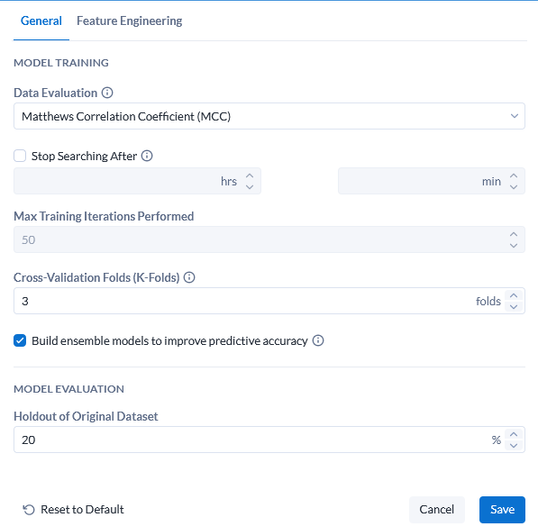Click the Stop Searching After info icon
The height and width of the screenshot is (524, 538).
click(147, 156)
